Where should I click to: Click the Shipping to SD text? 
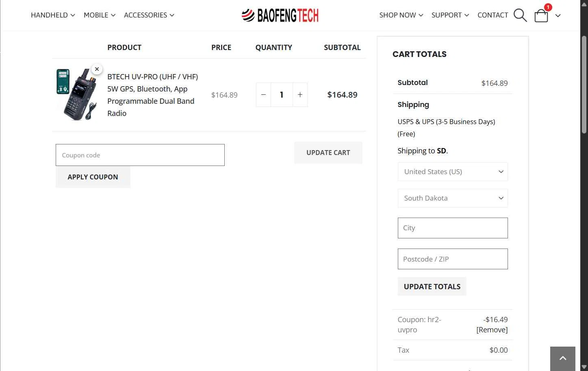[423, 151]
